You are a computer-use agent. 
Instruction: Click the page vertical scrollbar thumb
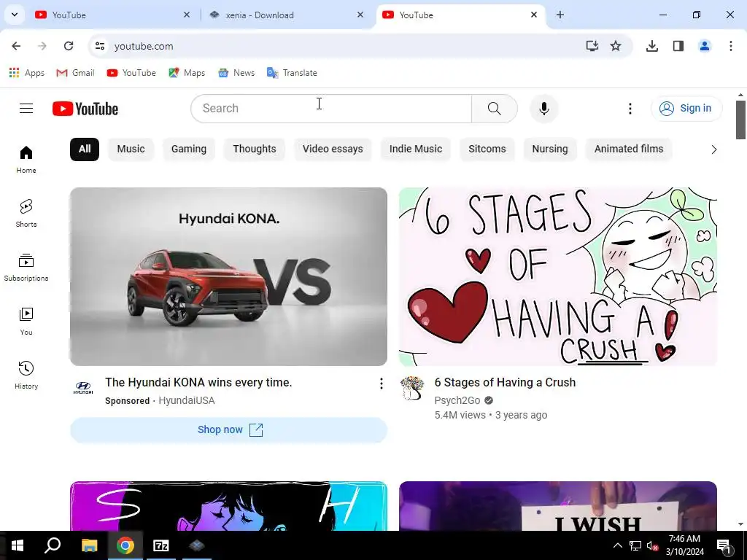pos(740,120)
